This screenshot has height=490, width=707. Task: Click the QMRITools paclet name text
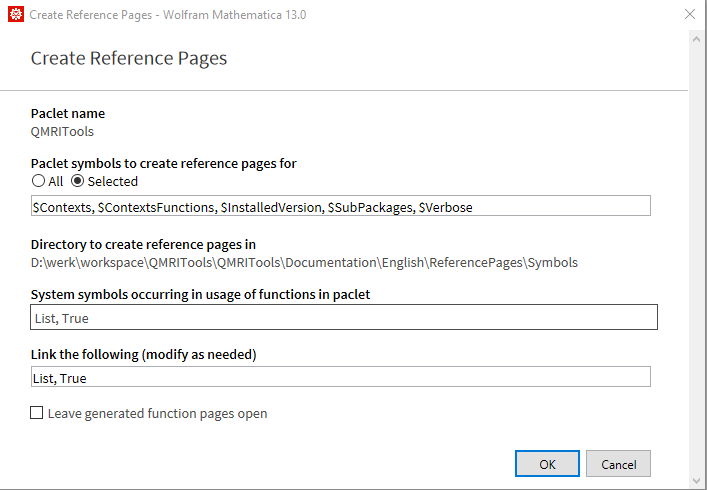62,132
